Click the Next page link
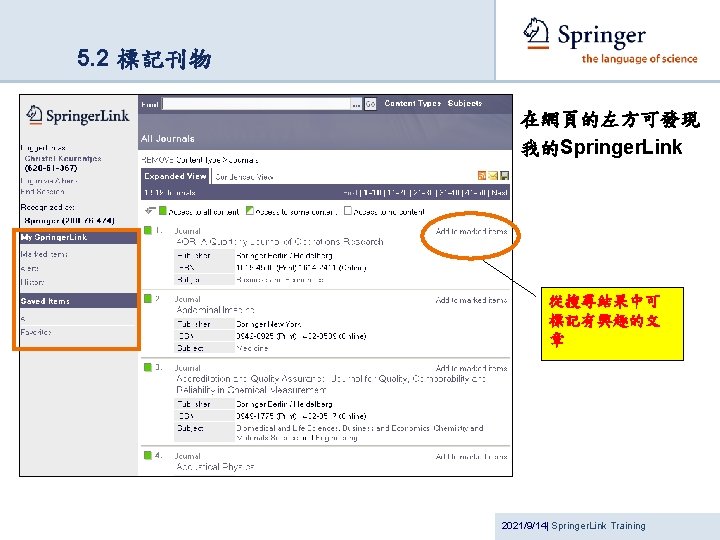The width and height of the screenshot is (720, 540). (499, 193)
